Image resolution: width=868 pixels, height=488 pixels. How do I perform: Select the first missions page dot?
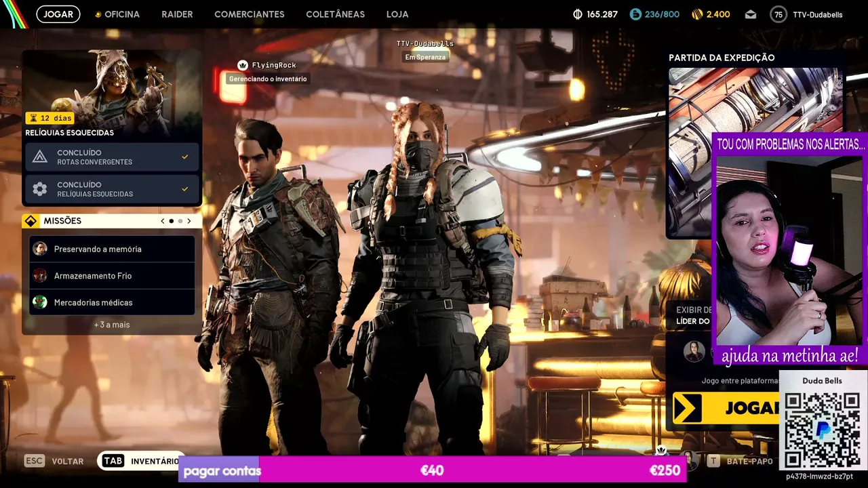172,221
